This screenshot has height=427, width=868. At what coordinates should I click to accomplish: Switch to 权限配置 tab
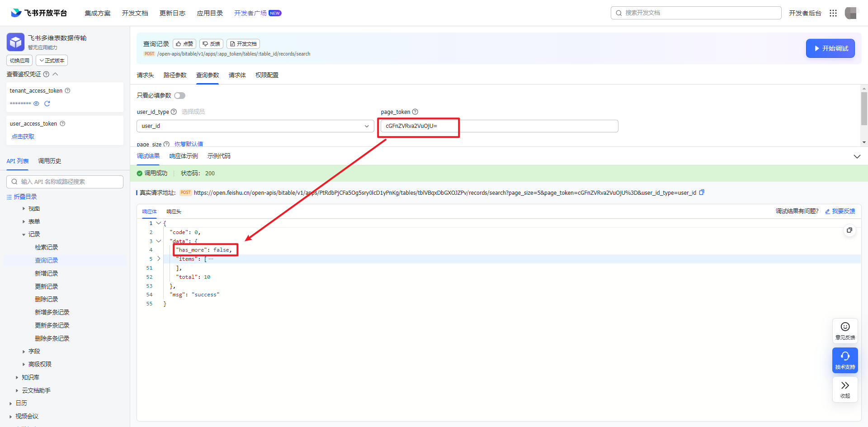point(267,75)
